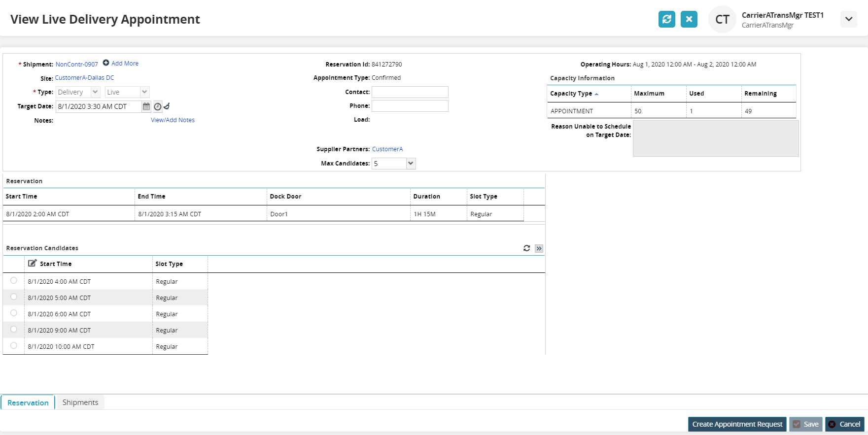Open the View/Add Notes link
The height and width of the screenshot is (435, 868).
tap(173, 120)
